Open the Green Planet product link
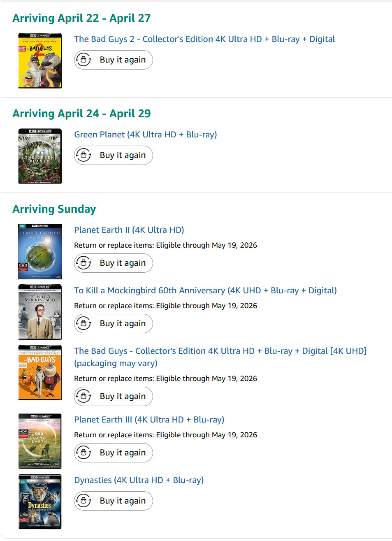The image size is (392, 541). point(145,135)
